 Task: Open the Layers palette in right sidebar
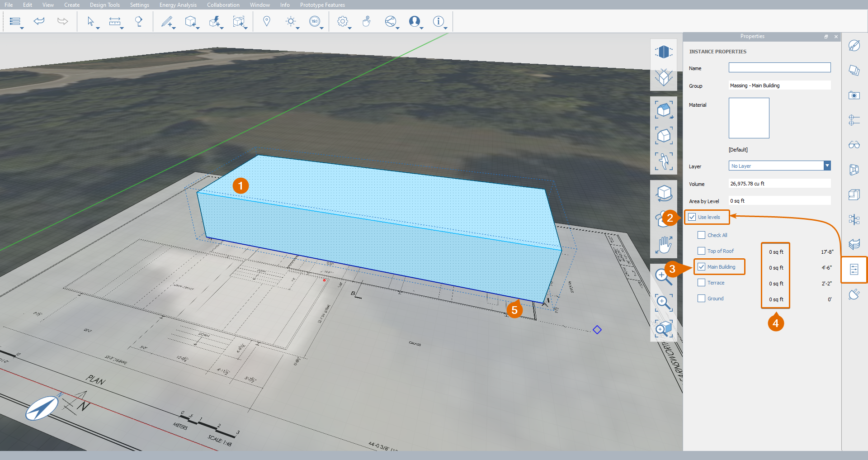tap(854, 244)
